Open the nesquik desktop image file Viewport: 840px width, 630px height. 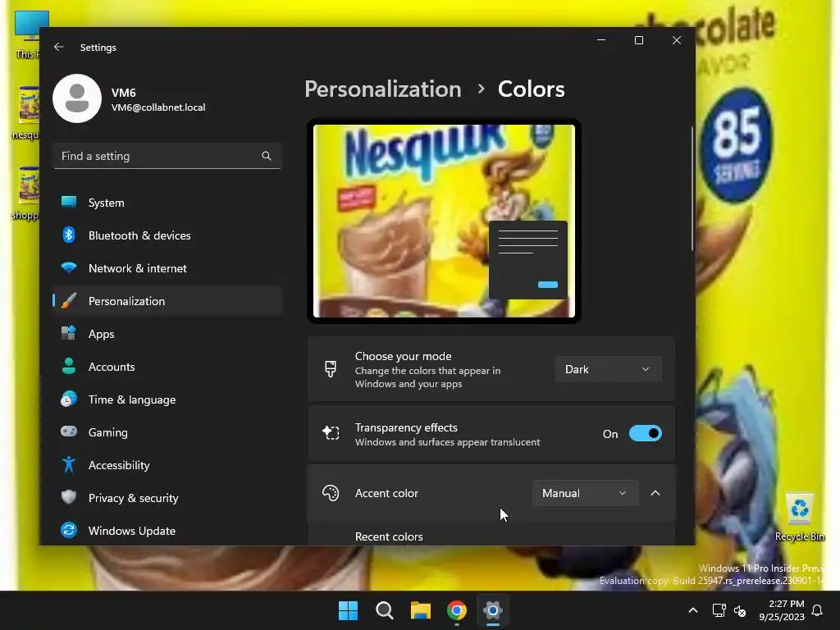point(28,112)
